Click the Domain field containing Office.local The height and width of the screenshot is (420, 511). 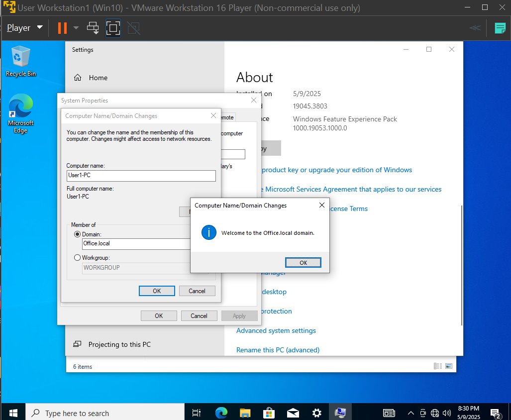coord(136,244)
